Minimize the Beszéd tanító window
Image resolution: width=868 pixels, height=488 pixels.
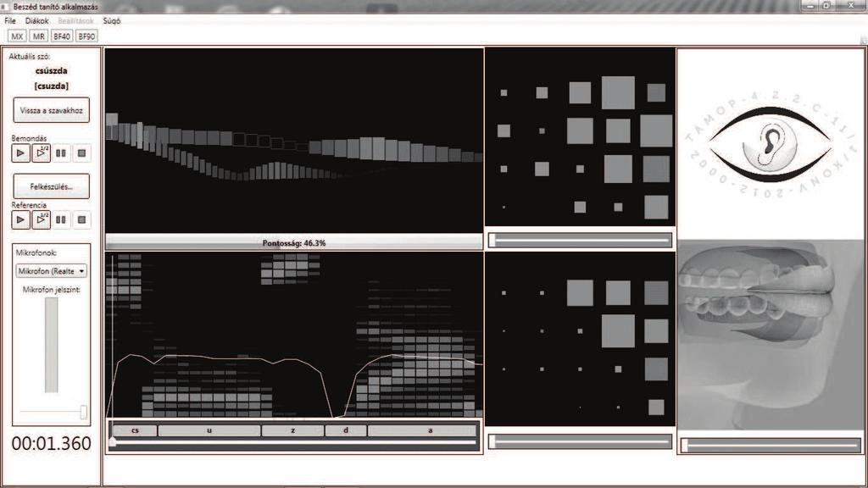pyautogui.click(x=810, y=6)
